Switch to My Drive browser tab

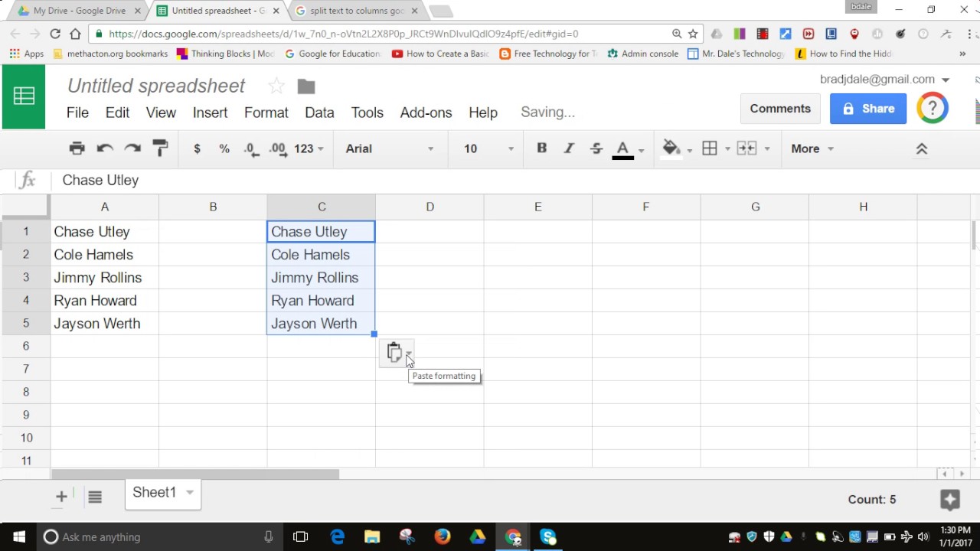coord(80,11)
